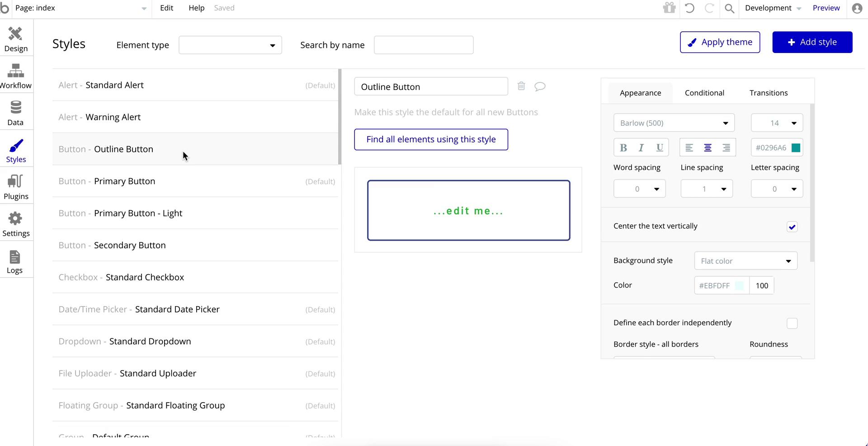Viewport: 868px width, 446px height.
Task: Click the Outline Button name field
Action: click(431, 86)
